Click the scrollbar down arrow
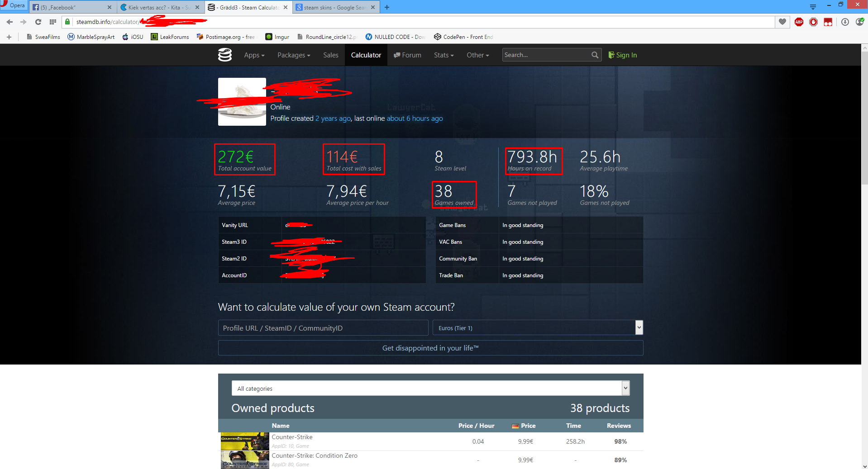The image size is (868, 469). click(864, 466)
